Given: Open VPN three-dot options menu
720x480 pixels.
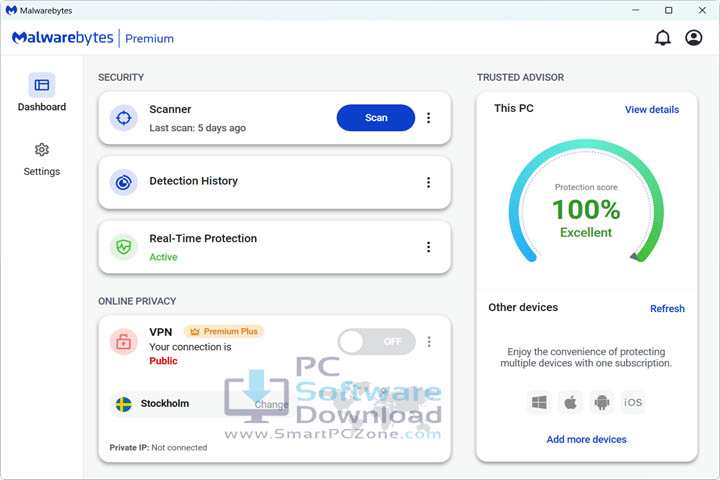Looking at the screenshot, I should point(429,342).
